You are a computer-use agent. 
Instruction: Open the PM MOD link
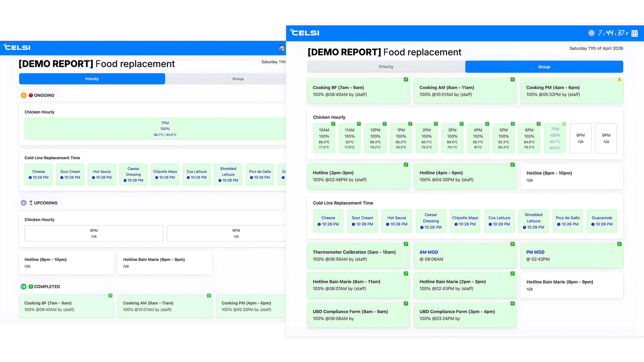coord(535,252)
